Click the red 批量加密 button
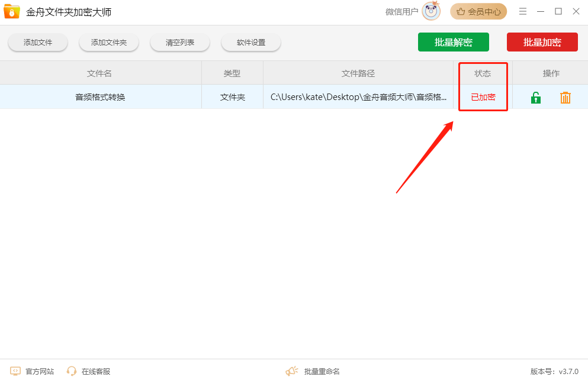The height and width of the screenshot is (380, 588). pos(542,42)
